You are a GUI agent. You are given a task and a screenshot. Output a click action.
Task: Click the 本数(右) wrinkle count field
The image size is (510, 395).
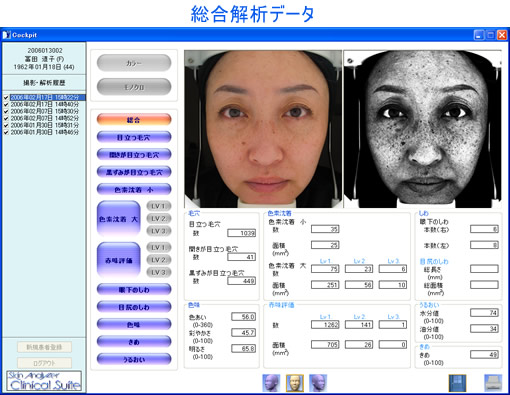484,229
